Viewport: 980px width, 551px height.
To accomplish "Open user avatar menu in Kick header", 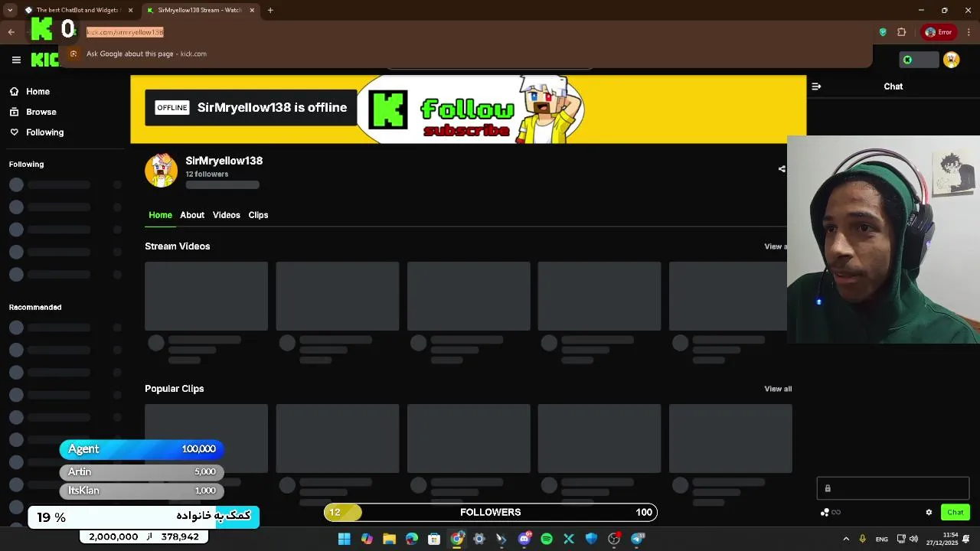I will coord(952,60).
